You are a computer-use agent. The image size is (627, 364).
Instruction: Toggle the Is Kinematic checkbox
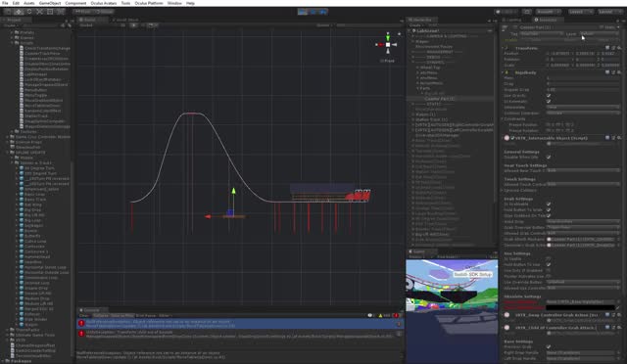[x=549, y=101]
